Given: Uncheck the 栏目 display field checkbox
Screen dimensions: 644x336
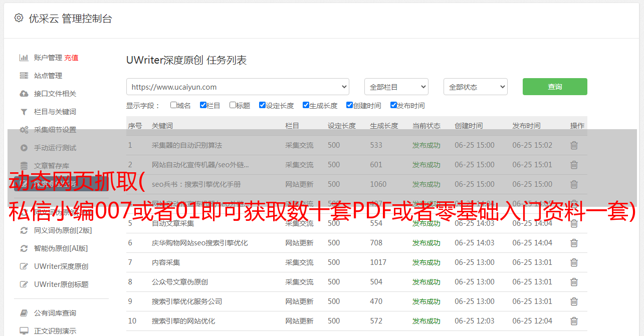Looking at the screenshot, I should (203, 105).
